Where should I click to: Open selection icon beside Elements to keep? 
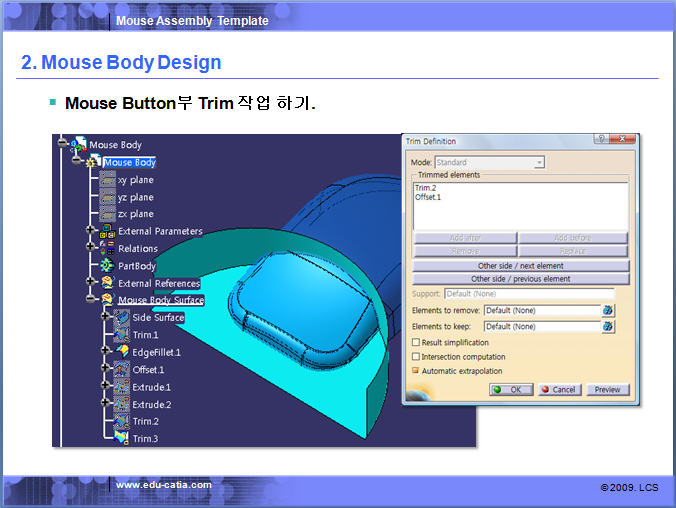pos(607,327)
